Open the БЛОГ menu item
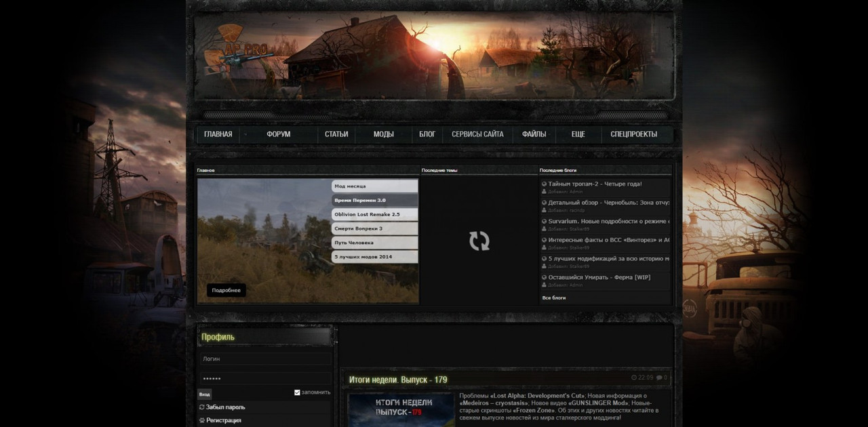Screen dimensions: 868x427 coord(427,134)
